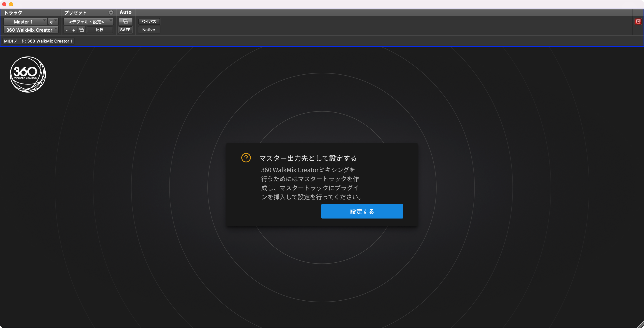Open the plug-in settings select icon
This screenshot has height=328, width=644.
(x=81, y=30)
